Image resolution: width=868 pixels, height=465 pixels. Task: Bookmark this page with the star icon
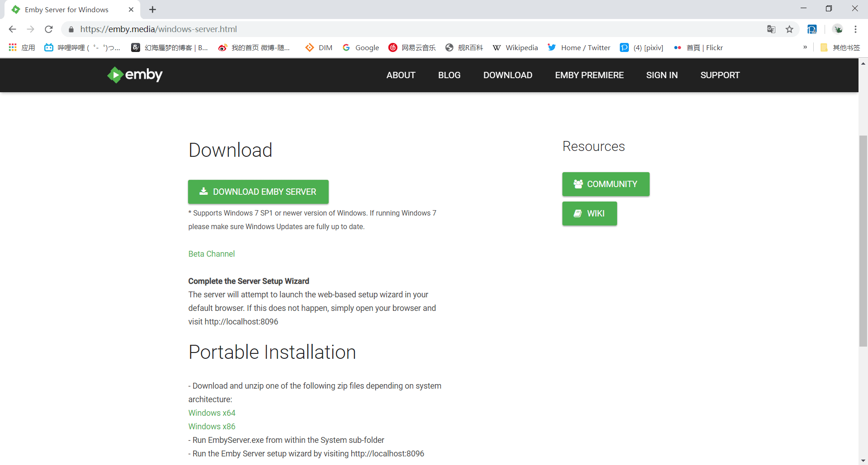pos(789,29)
